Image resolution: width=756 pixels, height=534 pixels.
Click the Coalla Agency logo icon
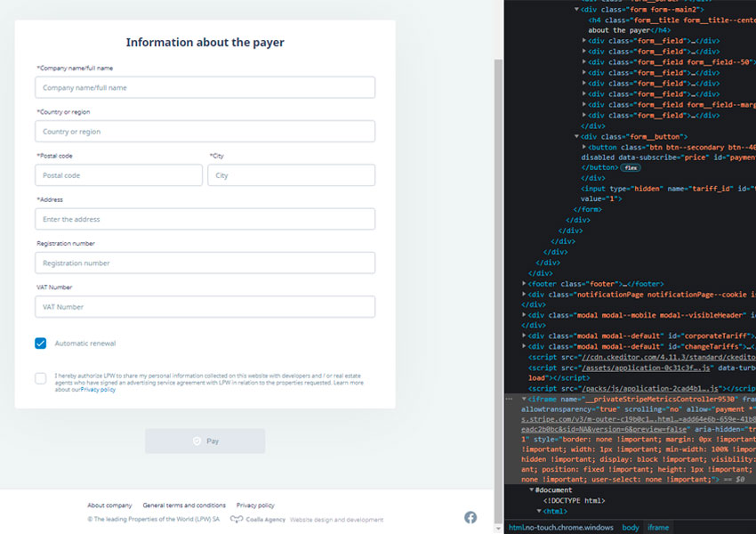(237, 519)
